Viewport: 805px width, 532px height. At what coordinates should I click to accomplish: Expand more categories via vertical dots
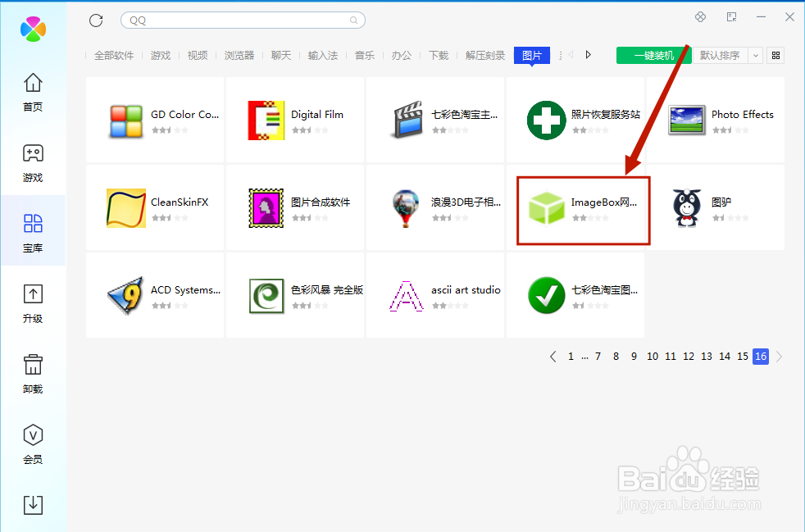pyautogui.click(x=560, y=56)
